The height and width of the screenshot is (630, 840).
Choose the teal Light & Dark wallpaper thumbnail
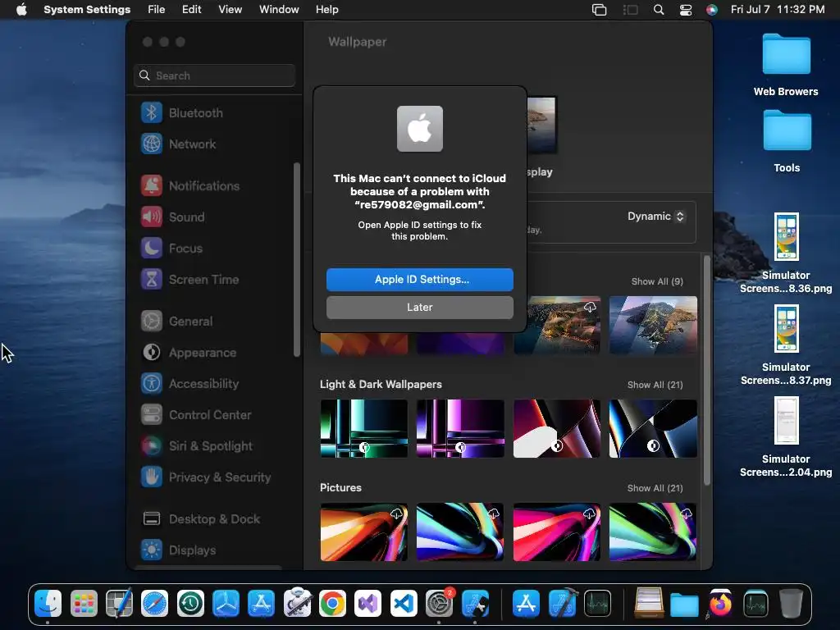coord(363,428)
